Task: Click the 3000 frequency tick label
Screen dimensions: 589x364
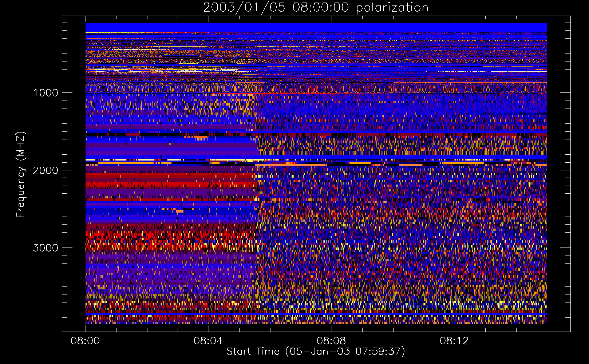Action: click(46, 248)
